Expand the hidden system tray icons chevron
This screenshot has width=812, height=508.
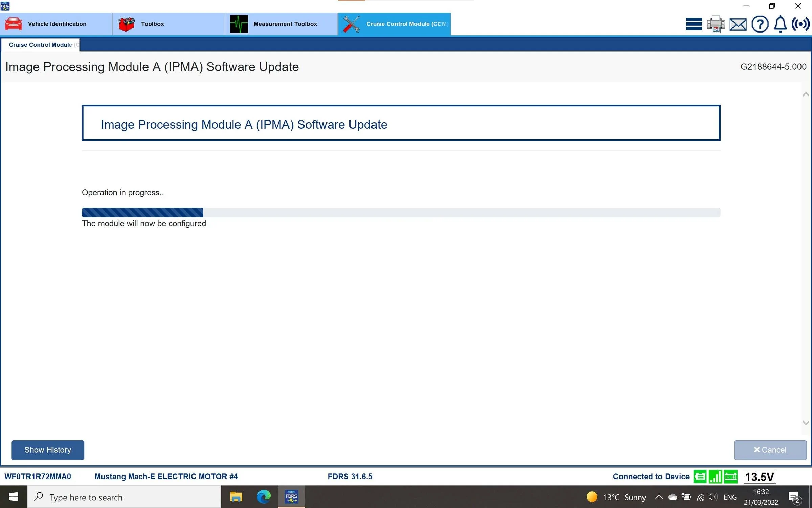659,497
